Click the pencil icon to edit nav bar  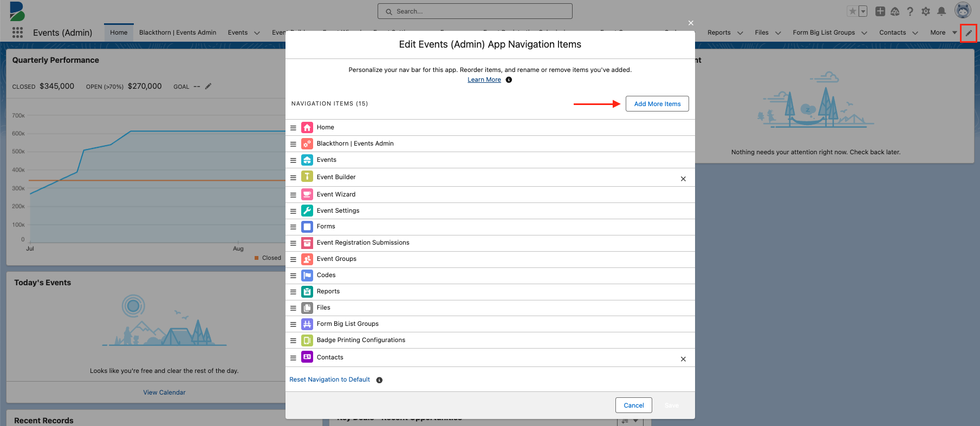[969, 33]
